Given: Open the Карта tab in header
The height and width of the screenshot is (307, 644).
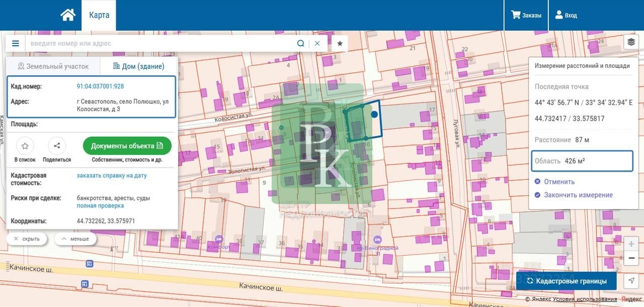Looking at the screenshot, I should 99,15.
